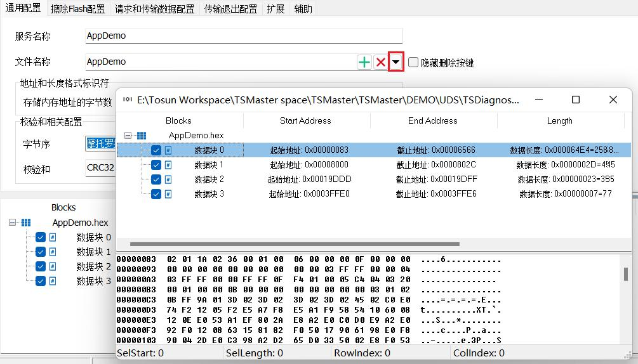Screen dimensions: 638x364
Task: Collapse AppDemo.hex in the background Blocks tree
Action: click(12, 222)
